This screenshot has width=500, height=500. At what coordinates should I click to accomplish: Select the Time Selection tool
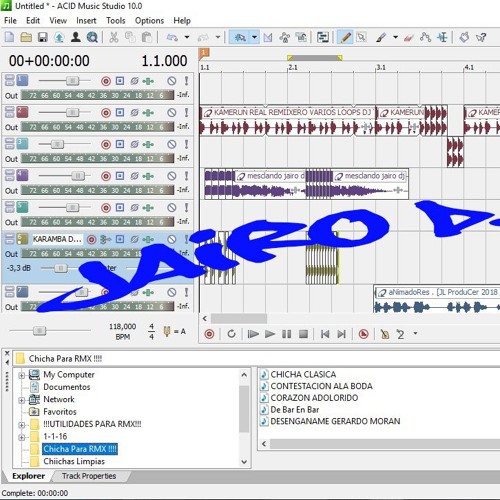coord(442,37)
